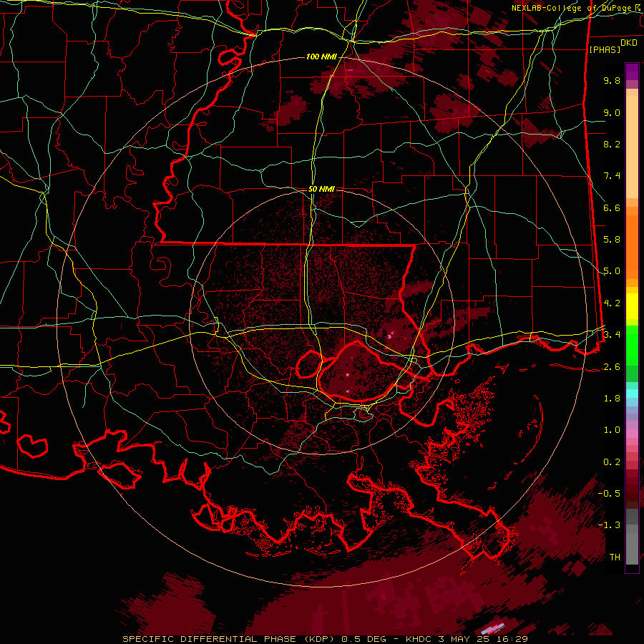Click the 7.4 legend label

click(612, 176)
